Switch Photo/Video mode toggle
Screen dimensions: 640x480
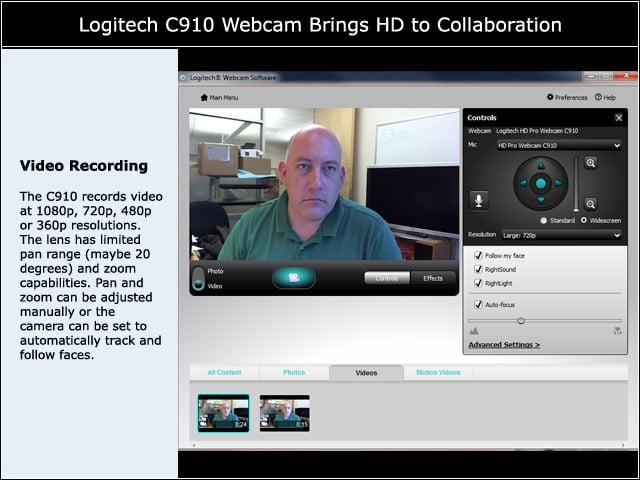[x=198, y=278]
